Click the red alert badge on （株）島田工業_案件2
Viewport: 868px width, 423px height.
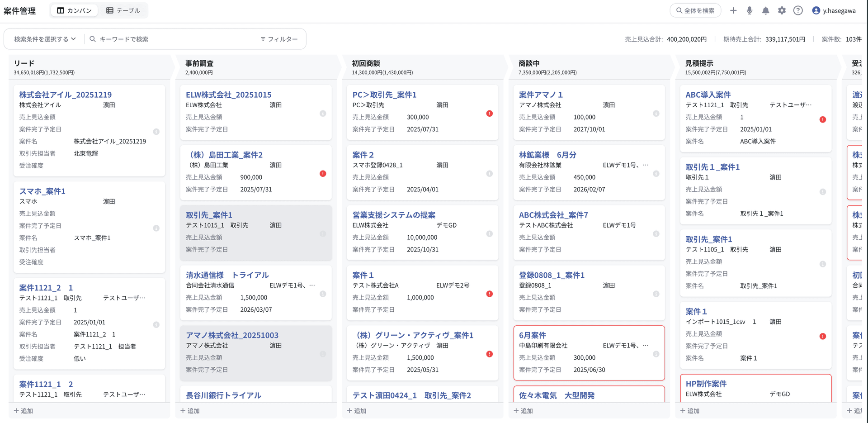(x=322, y=173)
